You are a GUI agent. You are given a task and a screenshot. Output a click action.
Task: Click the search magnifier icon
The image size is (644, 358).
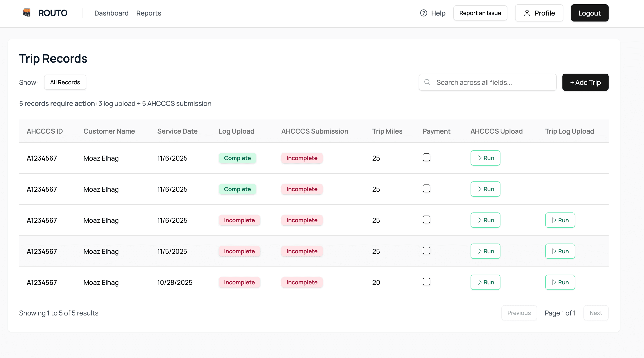pyautogui.click(x=427, y=82)
